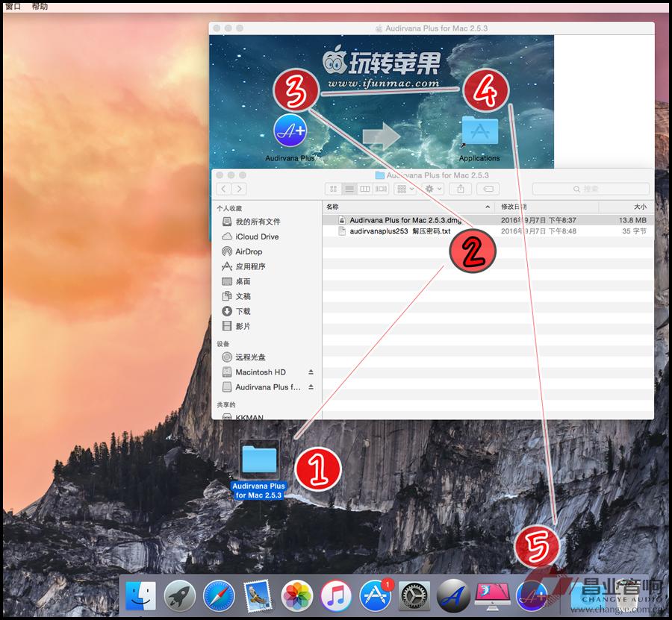
Task: Open System Preferences from the Dock
Action: pyautogui.click(x=414, y=595)
